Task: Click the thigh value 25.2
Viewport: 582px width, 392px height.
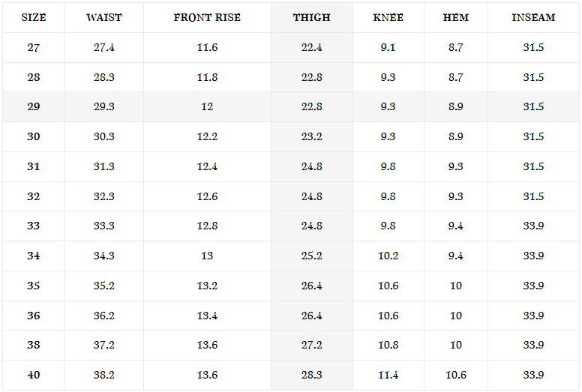Action: [311, 256]
